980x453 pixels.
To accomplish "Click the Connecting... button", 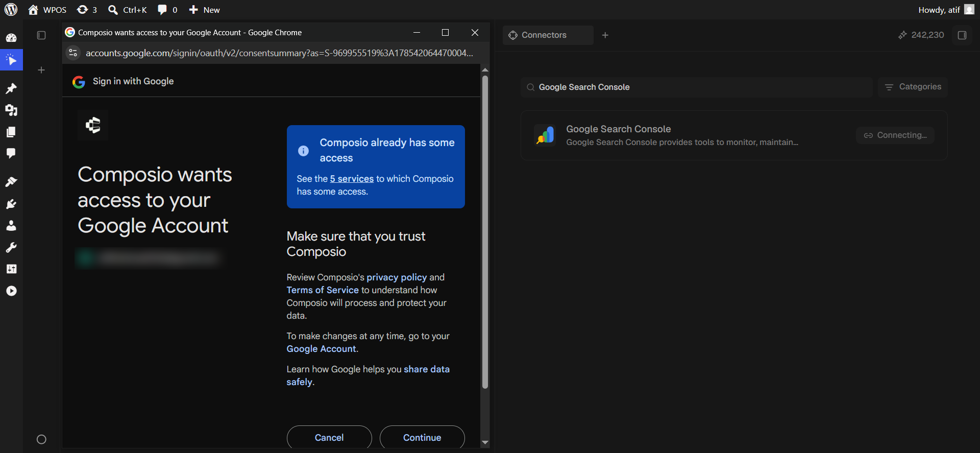I will pos(895,135).
